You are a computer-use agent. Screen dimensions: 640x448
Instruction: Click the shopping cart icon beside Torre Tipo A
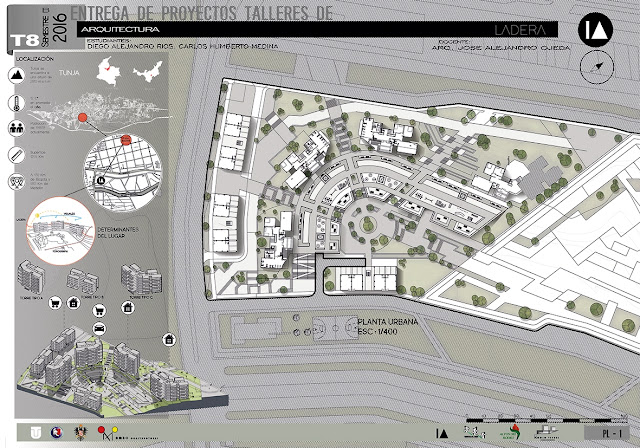[x=55, y=303]
